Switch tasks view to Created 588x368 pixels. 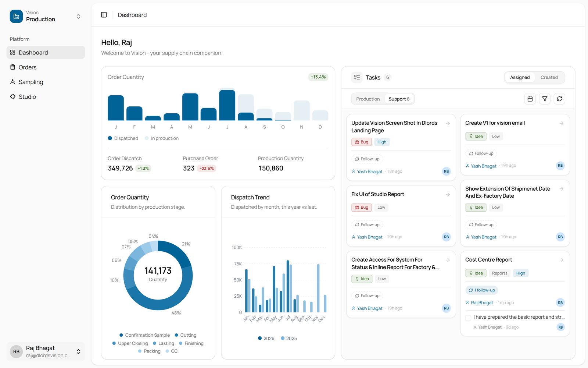click(x=549, y=77)
